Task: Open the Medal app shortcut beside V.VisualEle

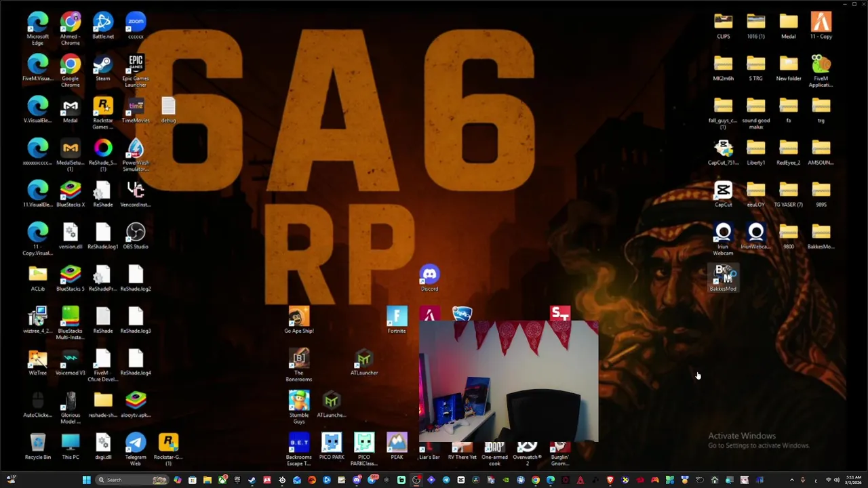Action: [x=71, y=110]
